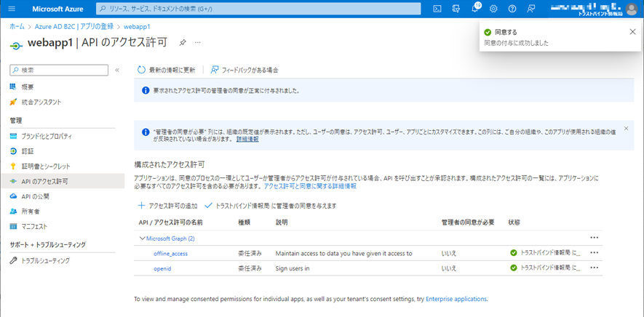Open portal settings gear
Image resolution: width=644 pixels, height=317 pixels.
point(494,9)
